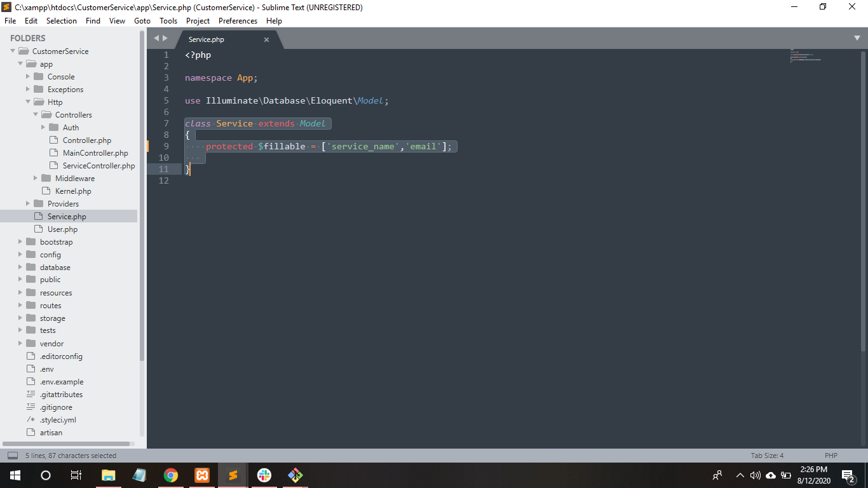Change the Tab Size setting in status bar
This screenshot has width=868, height=488.
pyautogui.click(x=767, y=456)
